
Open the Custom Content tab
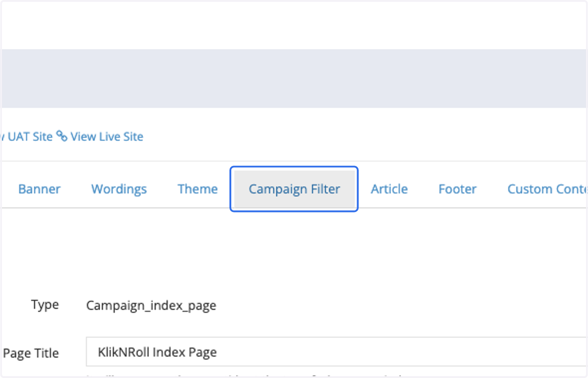[x=547, y=189]
